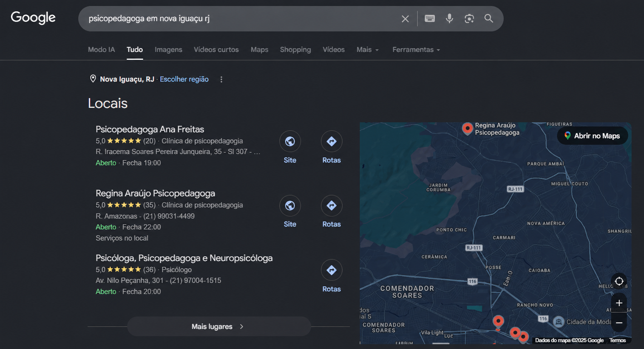This screenshot has width=644, height=349.
Task: Click the Abrir no Maps button
Action: (592, 136)
